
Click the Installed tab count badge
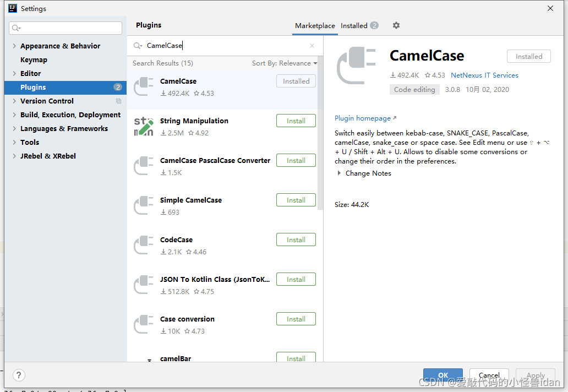coord(375,25)
